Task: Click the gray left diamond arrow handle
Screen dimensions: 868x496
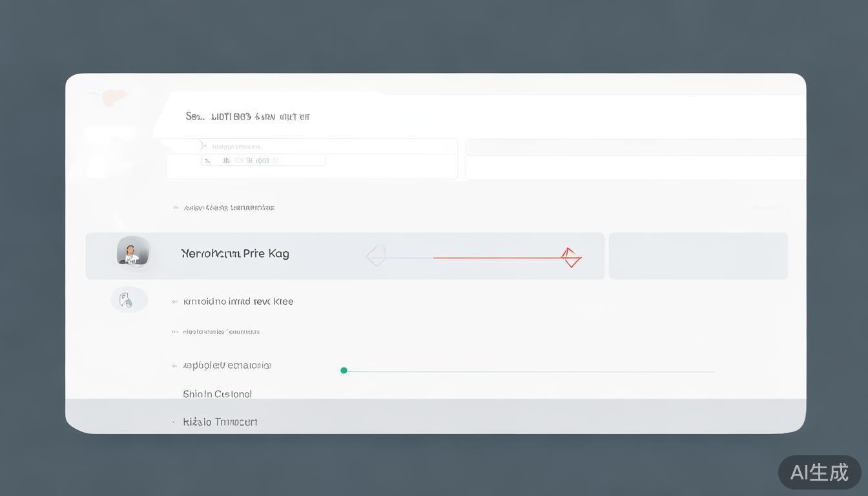Action: click(376, 256)
